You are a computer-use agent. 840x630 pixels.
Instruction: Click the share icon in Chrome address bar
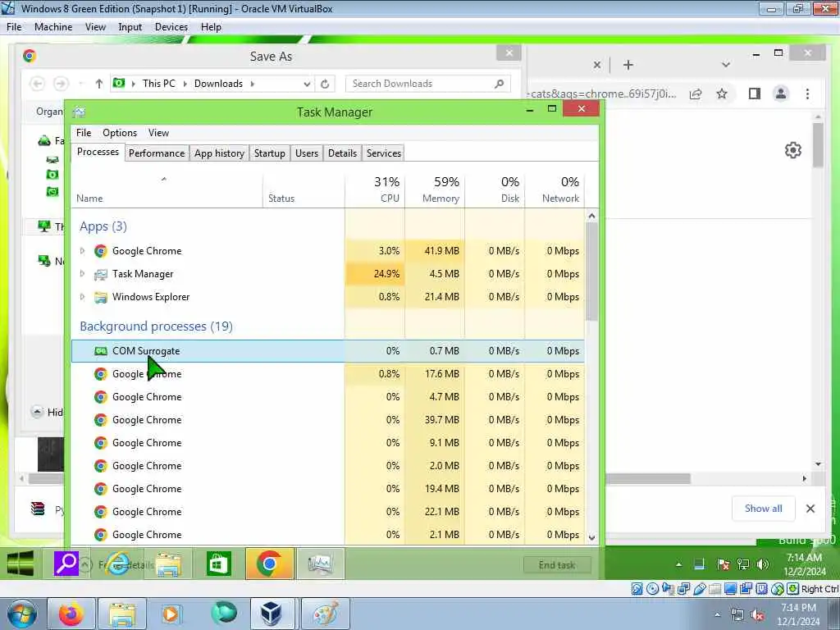click(x=696, y=94)
